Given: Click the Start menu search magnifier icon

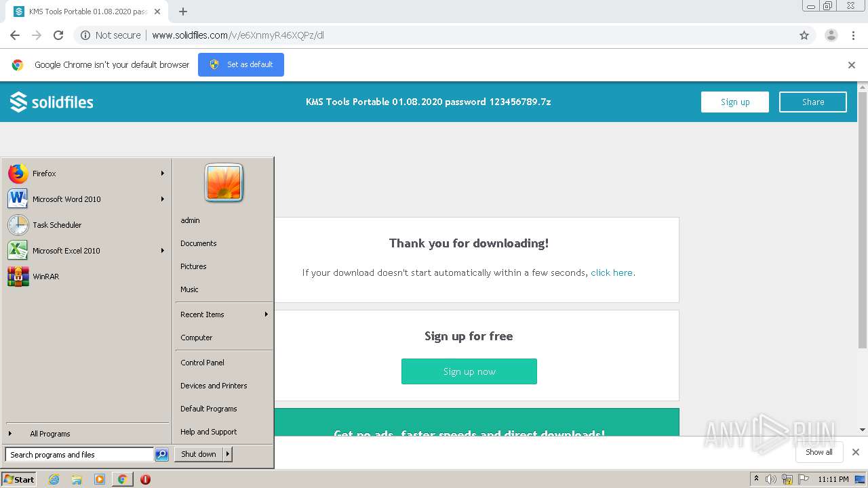Looking at the screenshot, I should point(161,455).
